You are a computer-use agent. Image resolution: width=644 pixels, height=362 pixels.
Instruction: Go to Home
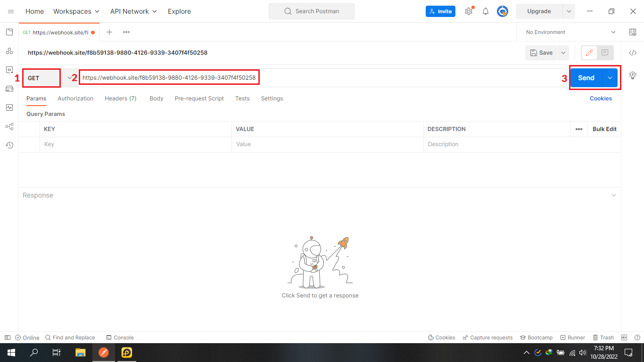coord(34,11)
